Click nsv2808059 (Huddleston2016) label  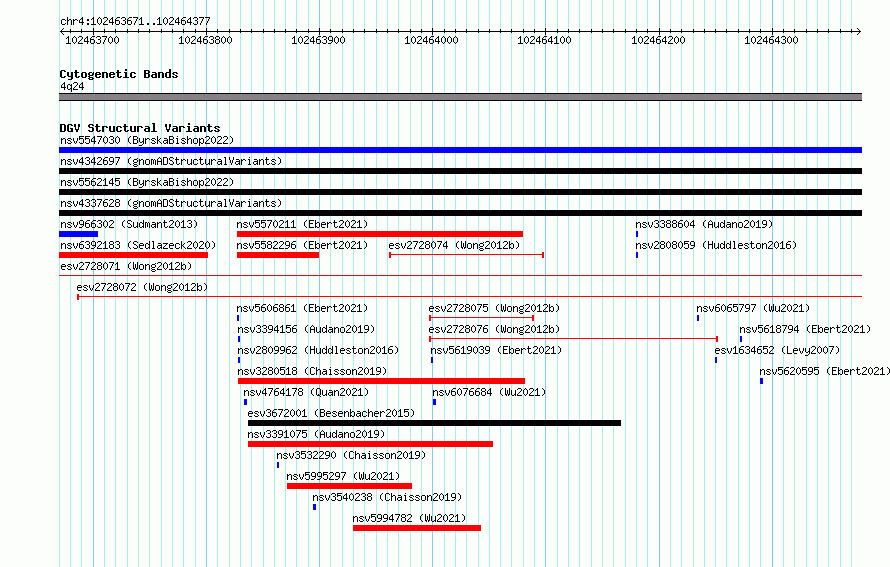tap(716, 245)
